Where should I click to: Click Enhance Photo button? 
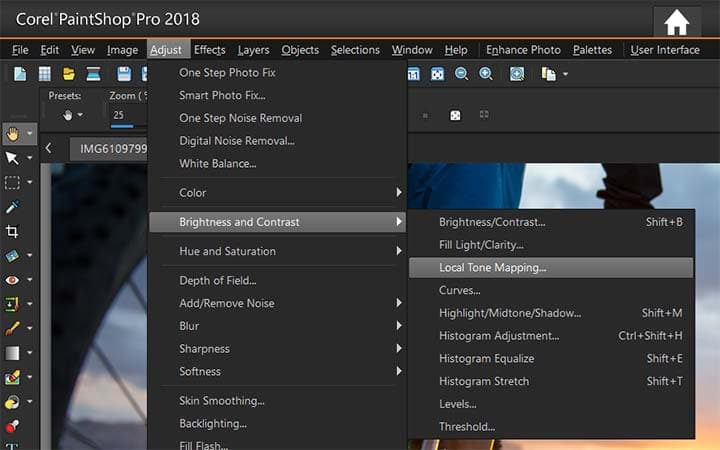click(x=523, y=50)
